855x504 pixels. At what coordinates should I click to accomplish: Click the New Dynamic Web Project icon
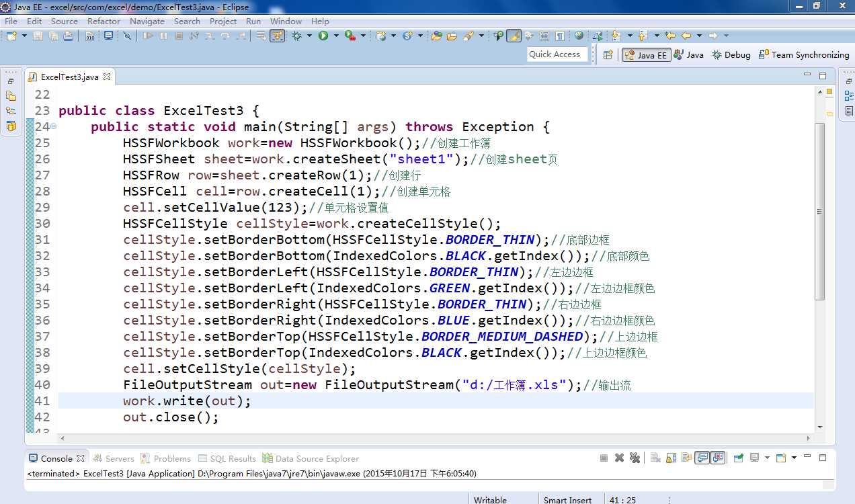click(x=380, y=36)
